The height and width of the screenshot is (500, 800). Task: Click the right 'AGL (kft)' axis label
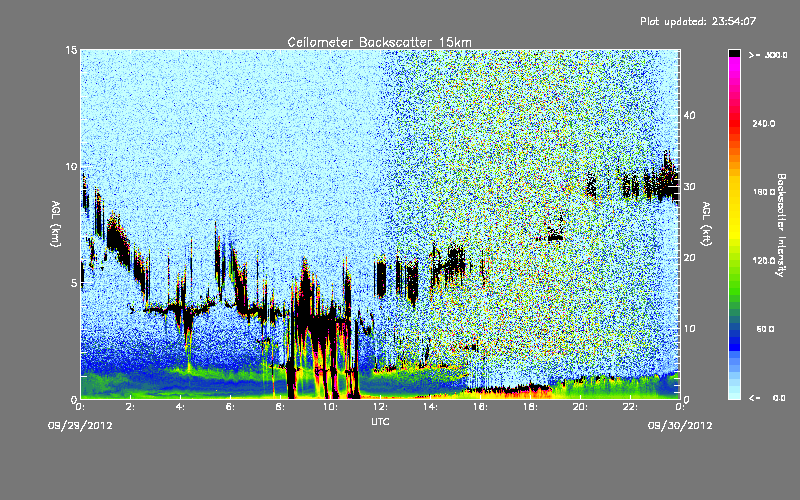706,223
